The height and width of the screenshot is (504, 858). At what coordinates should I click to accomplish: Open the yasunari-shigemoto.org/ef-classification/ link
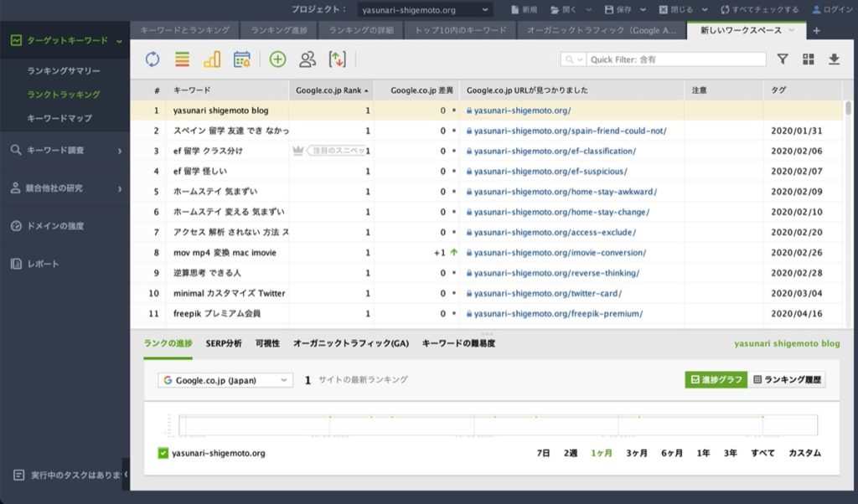click(x=555, y=151)
